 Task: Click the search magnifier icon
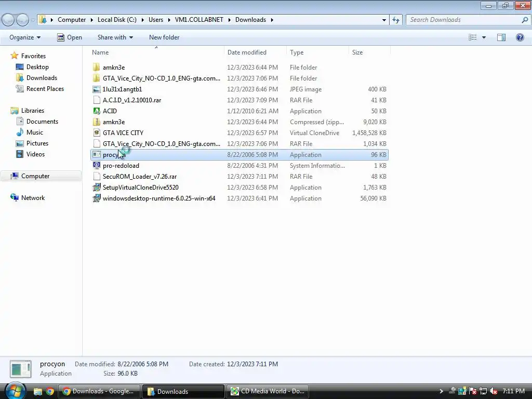(525, 20)
